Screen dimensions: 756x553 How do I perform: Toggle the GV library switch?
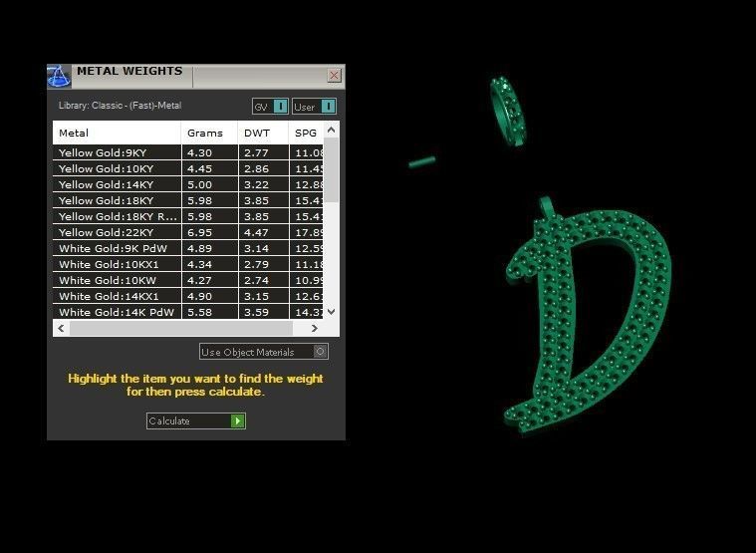pyautogui.click(x=281, y=107)
